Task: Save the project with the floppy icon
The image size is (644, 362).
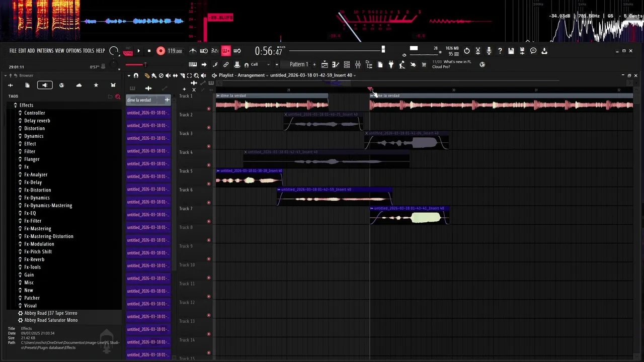Action: (x=511, y=51)
